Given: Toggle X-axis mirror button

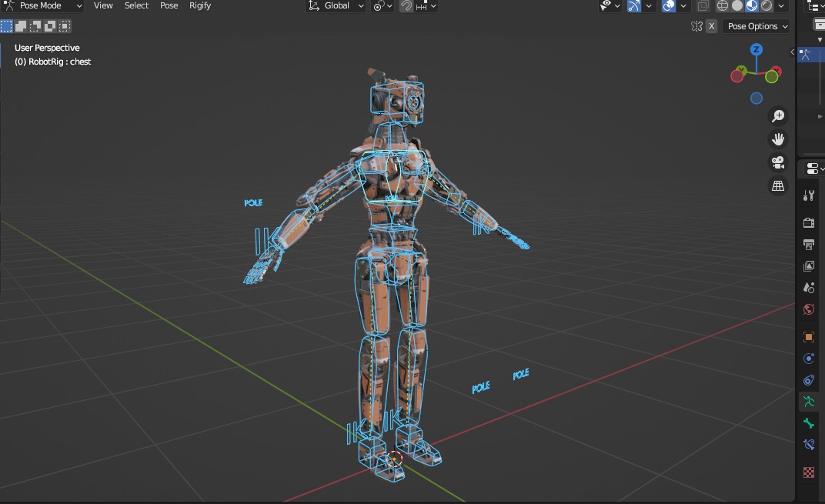Looking at the screenshot, I should pos(711,26).
